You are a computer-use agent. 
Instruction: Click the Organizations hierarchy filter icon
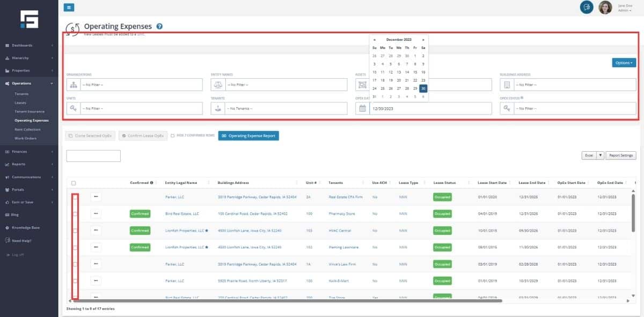[x=74, y=85]
